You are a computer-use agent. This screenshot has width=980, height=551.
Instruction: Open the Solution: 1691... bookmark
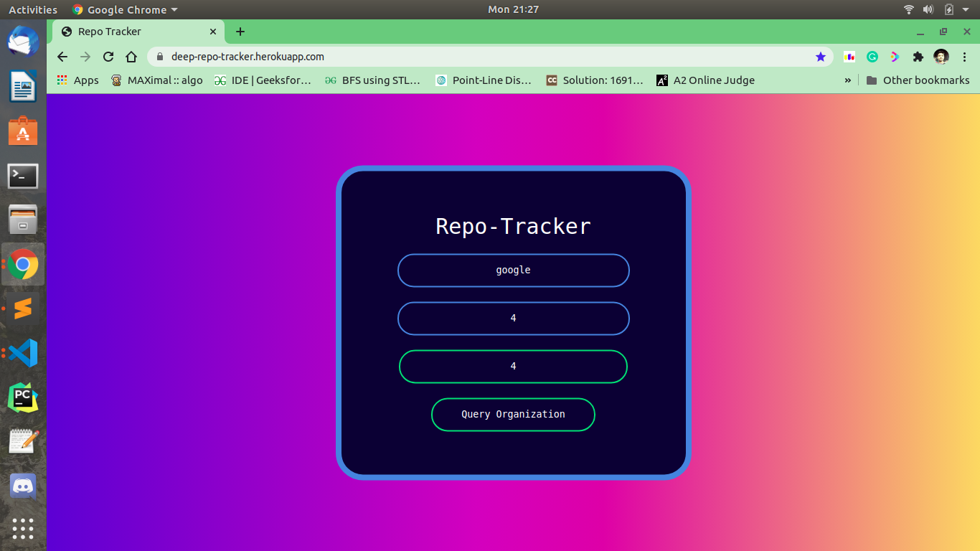pos(595,80)
